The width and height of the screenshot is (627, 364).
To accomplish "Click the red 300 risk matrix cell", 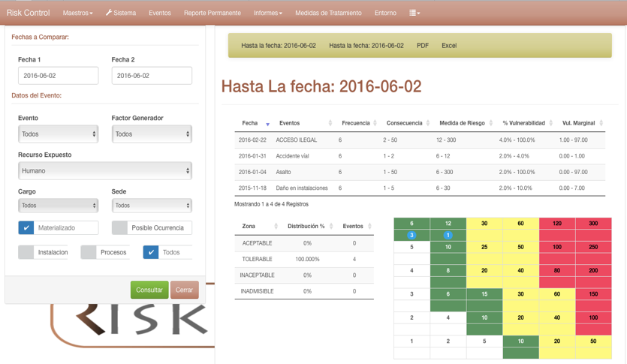I will (x=593, y=224).
